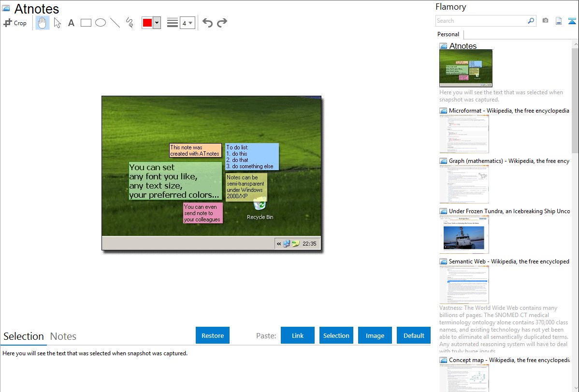Choose the straight line tool

click(115, 23)
